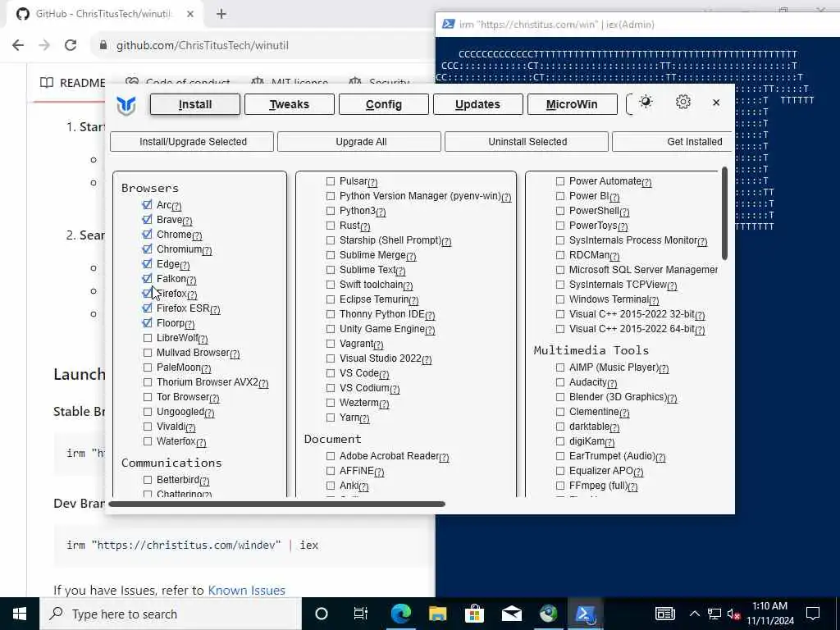Uncheck the Brave checkbox
840x630 pixels.
pos(148,220)
